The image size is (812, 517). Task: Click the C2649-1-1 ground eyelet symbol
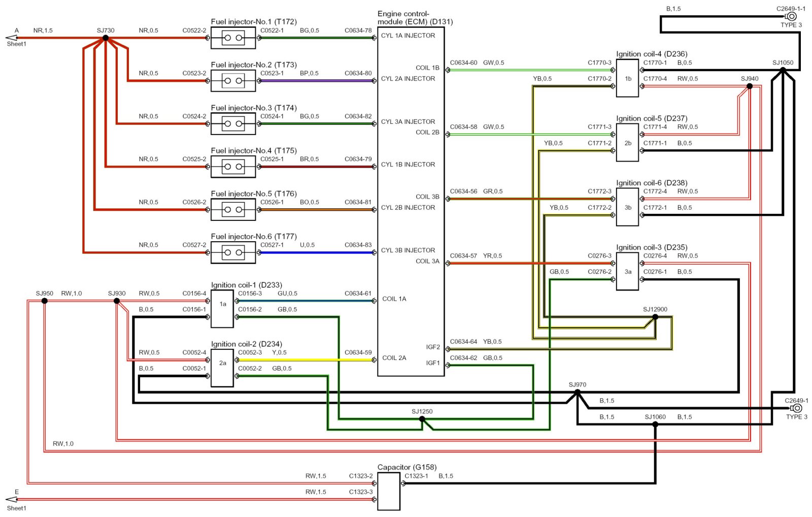[791, 17]
